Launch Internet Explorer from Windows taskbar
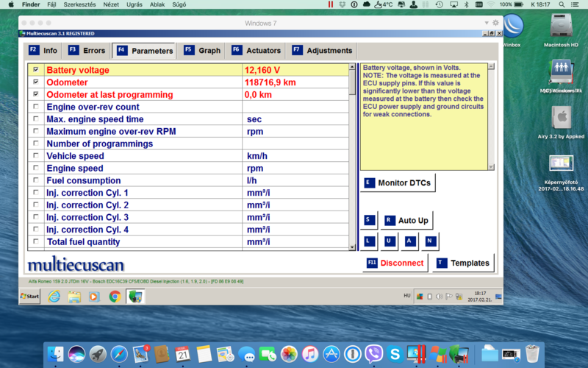The image size is (588, 368). (54, 297)
